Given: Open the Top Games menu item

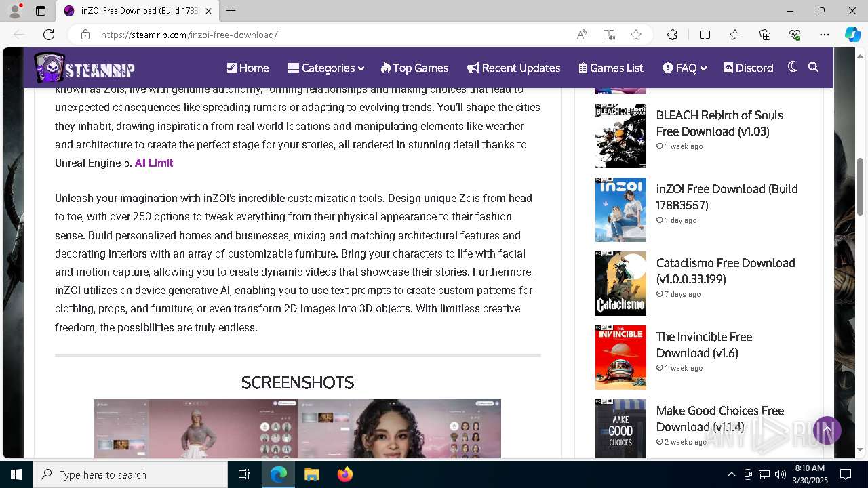Looking at the screenshot, I should 414,68.
